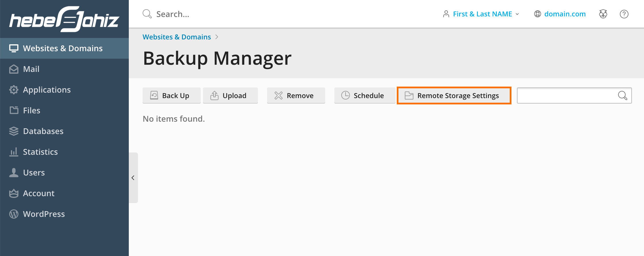Viewport: 644px width, 256px height.
Task: Open Account section
Action: coord(64,193)
